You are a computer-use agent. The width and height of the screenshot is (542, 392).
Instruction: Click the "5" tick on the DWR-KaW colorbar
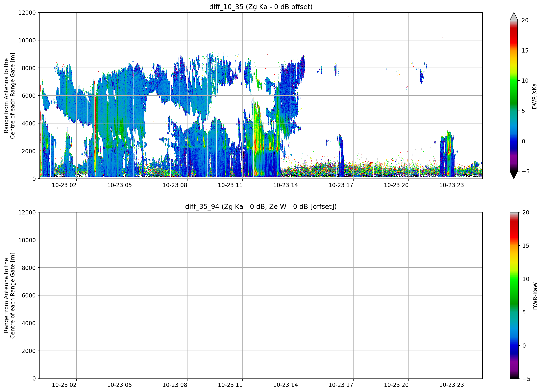pos(524,312)
